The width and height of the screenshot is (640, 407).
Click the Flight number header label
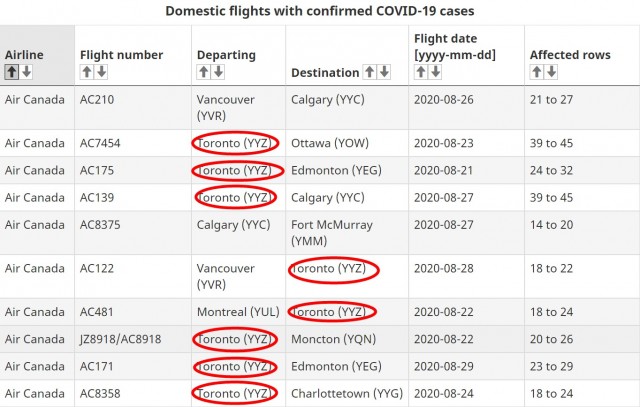pos(121,55)
